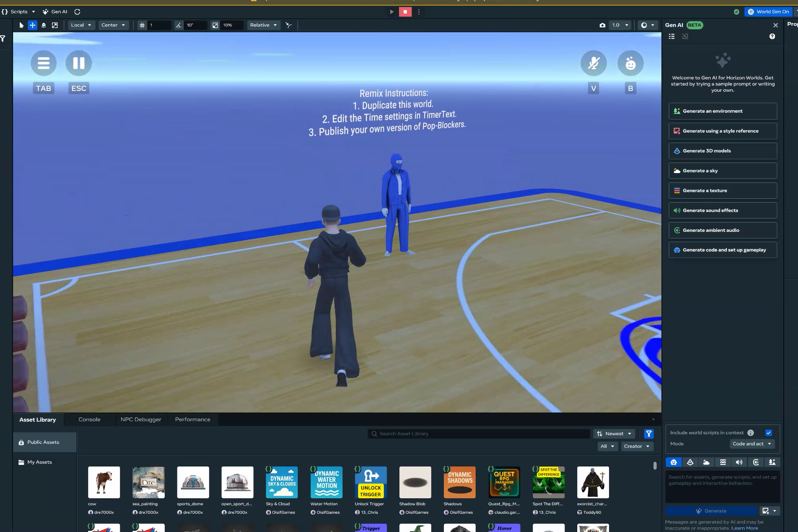Click the stop playback button

[x=405, y=12]
